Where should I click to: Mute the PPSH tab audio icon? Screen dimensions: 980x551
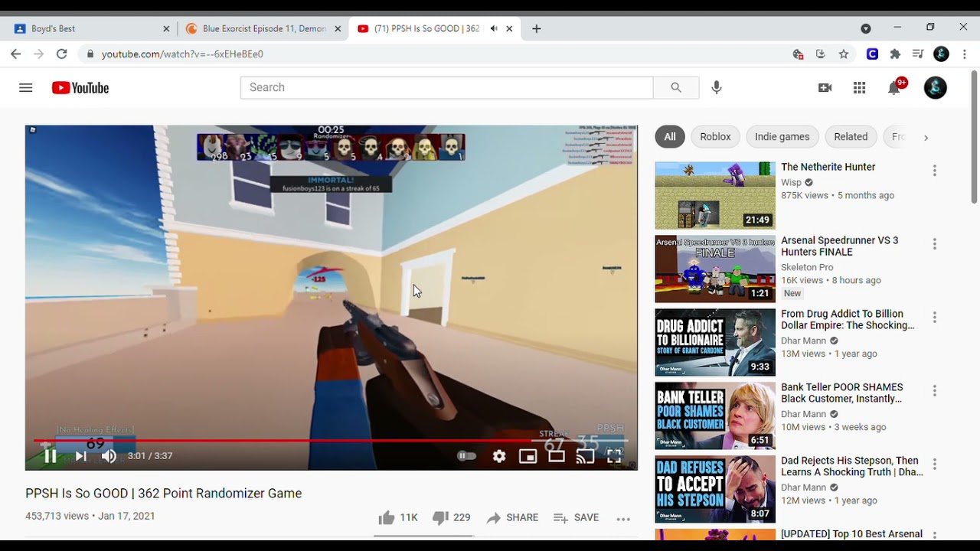pyautogui.click(x=494, y=28)
